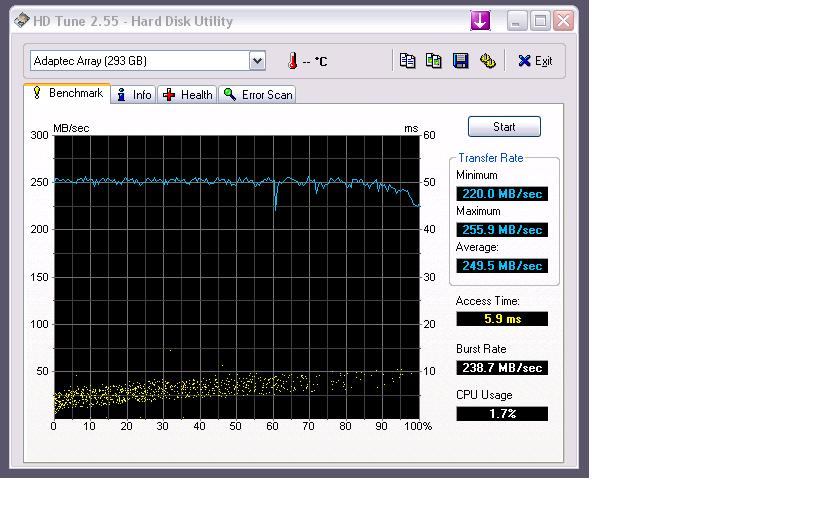Image resolution: width=840 pixels, height=525 pixels.
Task: Start the benchmark with Start button
Action: coord(504,127)
